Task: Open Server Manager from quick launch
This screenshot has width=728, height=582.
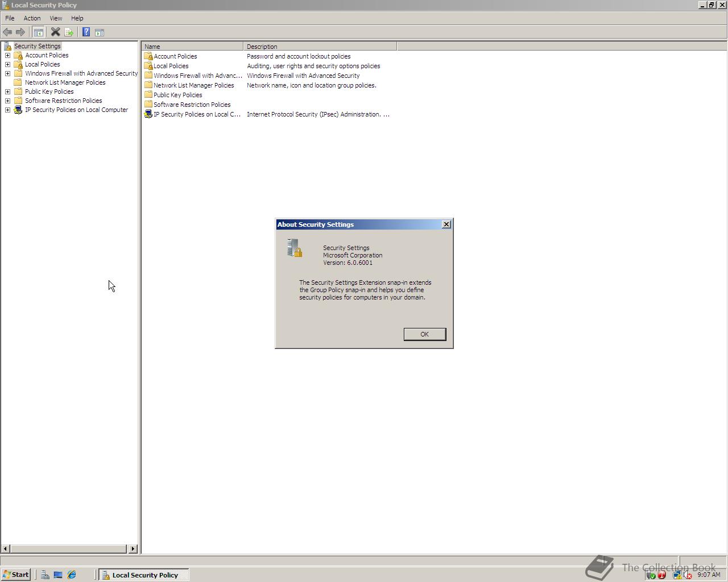Action: [x=45, y=575]
